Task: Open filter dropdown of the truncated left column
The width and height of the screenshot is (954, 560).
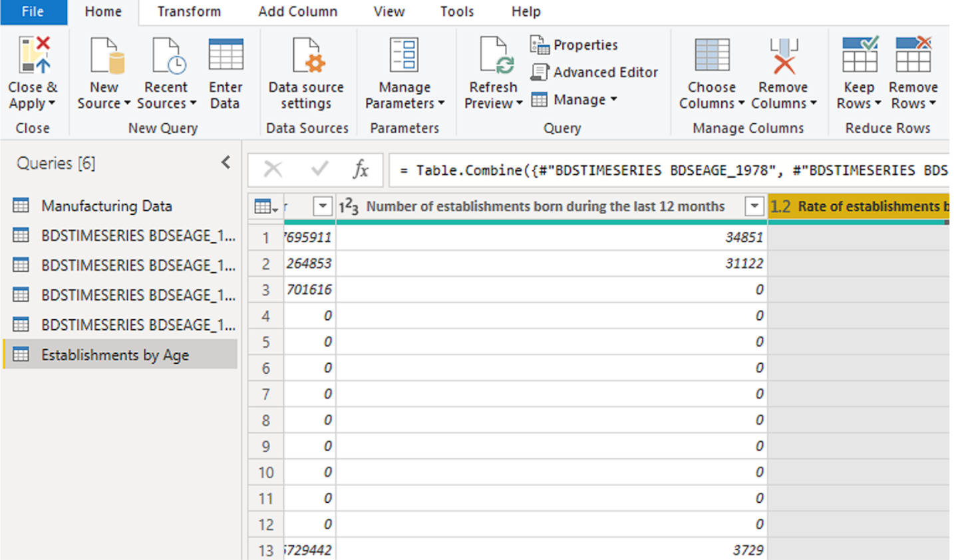Action: coord(322,206)
